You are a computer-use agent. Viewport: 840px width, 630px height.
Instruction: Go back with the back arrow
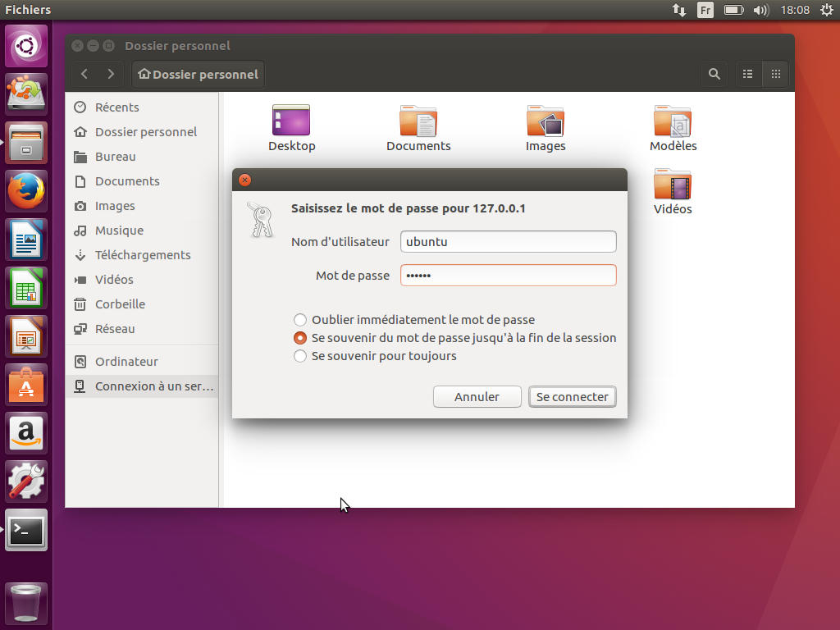[84, 74]
